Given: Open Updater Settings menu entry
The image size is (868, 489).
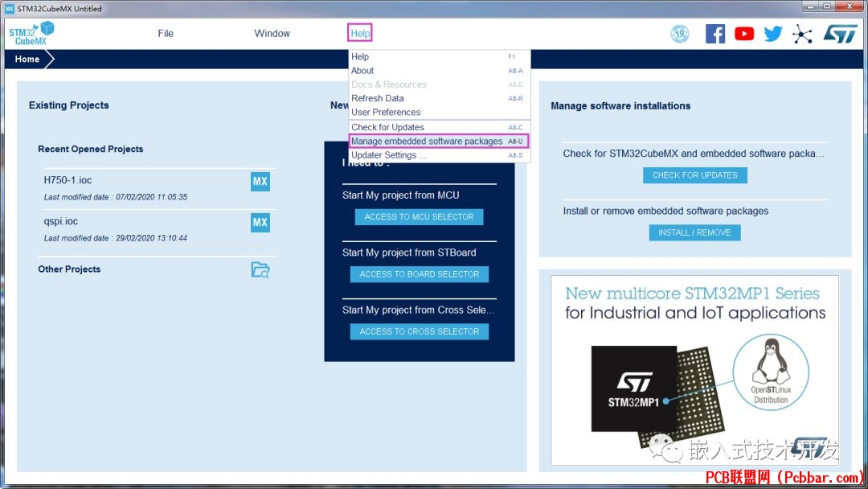Looking at the screenshot, I should tap(440, 155).
